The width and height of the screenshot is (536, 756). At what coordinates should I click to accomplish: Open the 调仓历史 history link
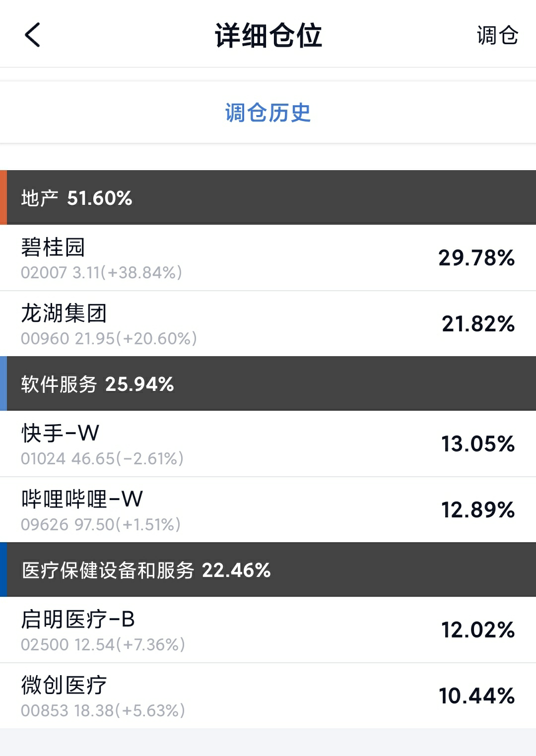pyautogui.click(x=268, y=113)
